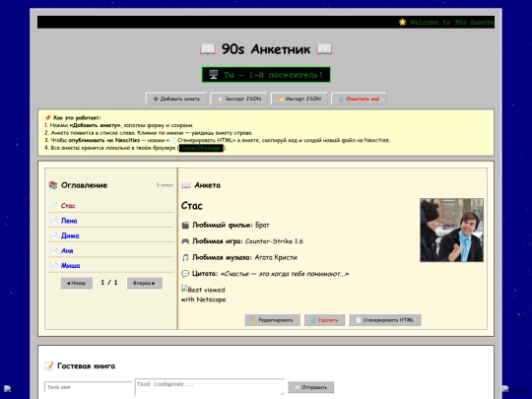Click the quote «Счастье — это когда тебя понимают...»
This screenshot has height=399, width=532.
(x=285, y=274)
